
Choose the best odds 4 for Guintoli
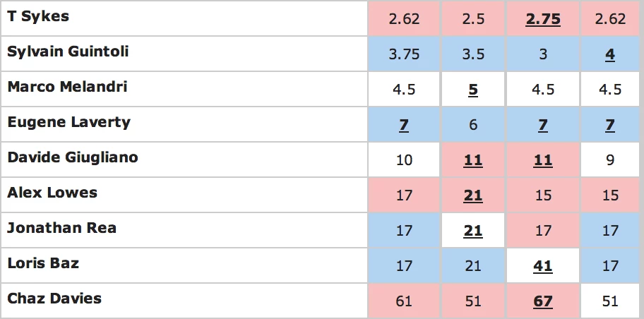click(610, 54)
